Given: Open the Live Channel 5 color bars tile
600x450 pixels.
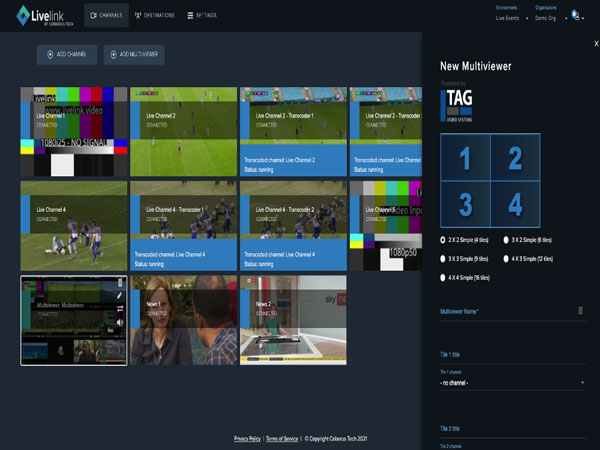Looking at the screenshot, I should [386, 226].
